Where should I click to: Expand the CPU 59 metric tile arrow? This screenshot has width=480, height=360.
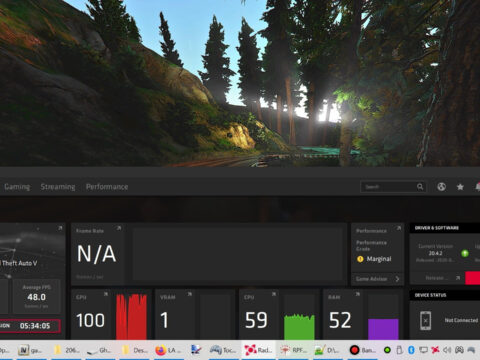274,294
